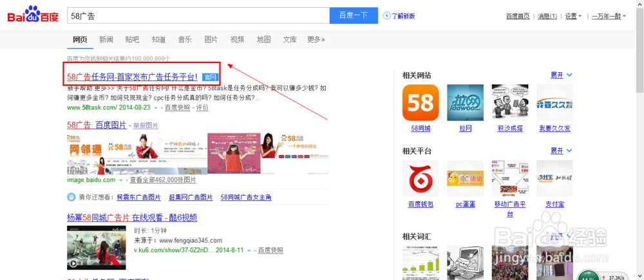Viewport: 644px width, 280px height.
Task: Open the 百度钱包 red icon
Action: [421, 178]
